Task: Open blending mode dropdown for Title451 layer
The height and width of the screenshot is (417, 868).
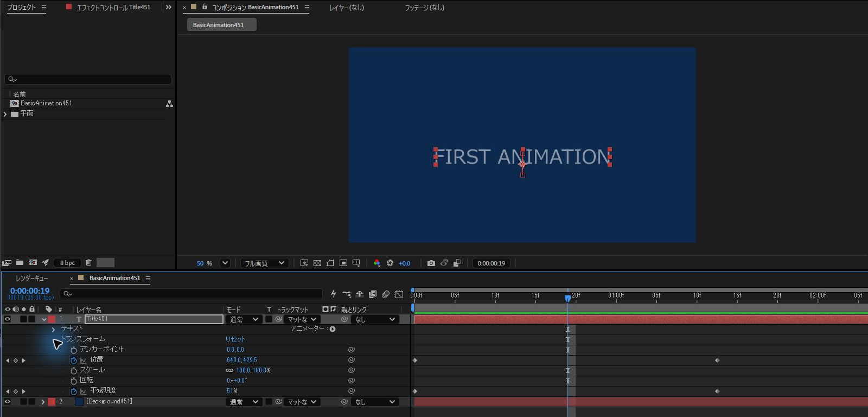Action: pos(244,319)
